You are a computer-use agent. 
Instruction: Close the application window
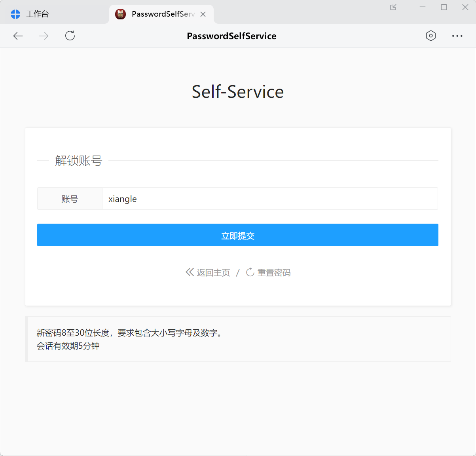tap(465, 7)
